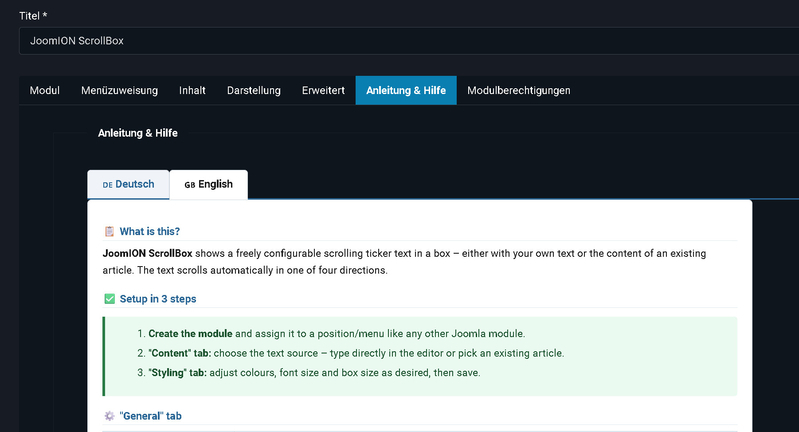The width and height of the screenshot is (799, 432).
Task: Select the Anleitung & Hilfe tab
Action: click(406, 91)
